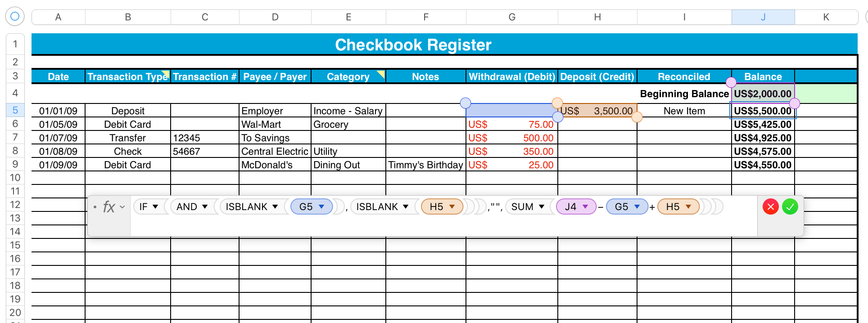Cancel the formula edit with red X
This screenshot has height=323, width=868.
coord(771,206)
